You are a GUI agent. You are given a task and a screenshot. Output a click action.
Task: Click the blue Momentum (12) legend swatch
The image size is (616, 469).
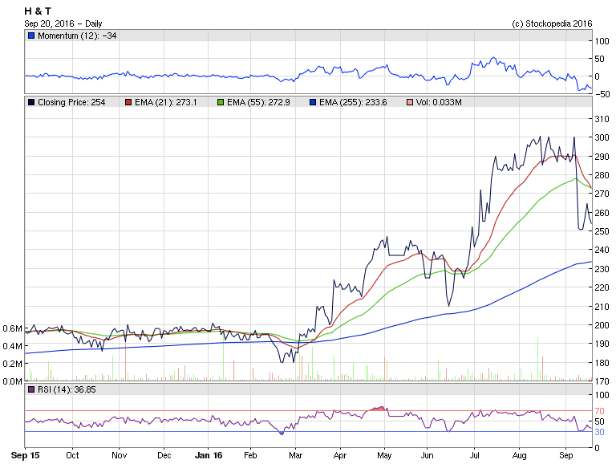(x=31, y=36)
